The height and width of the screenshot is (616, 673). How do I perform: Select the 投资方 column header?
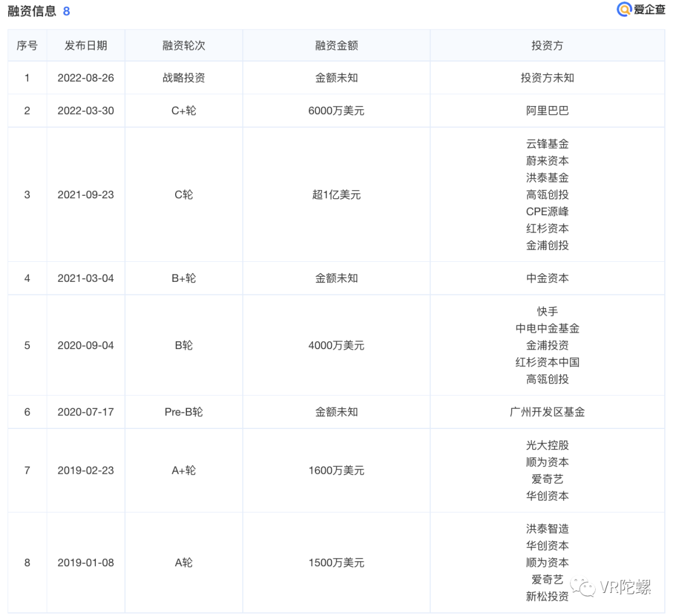point(547,46)
